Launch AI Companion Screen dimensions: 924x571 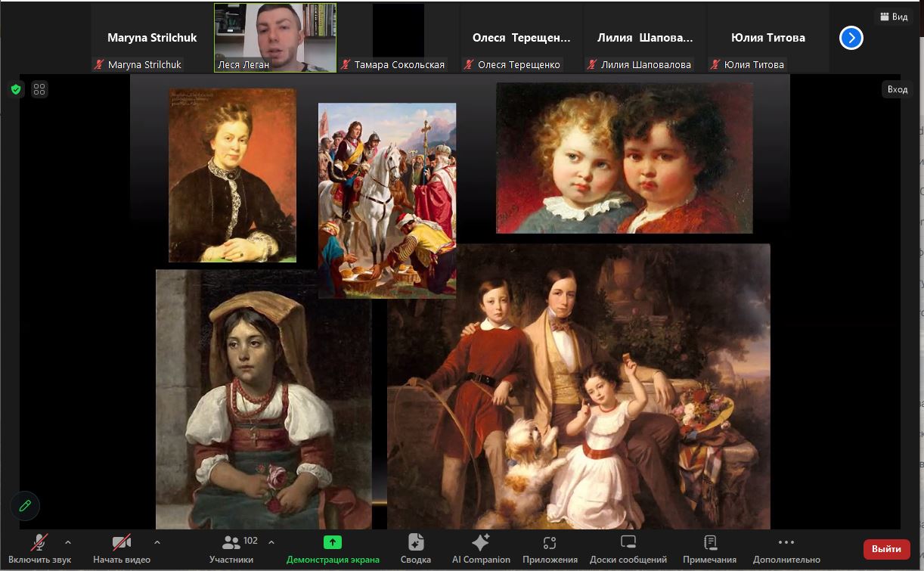pyautogui.click(x=481, y=550)
